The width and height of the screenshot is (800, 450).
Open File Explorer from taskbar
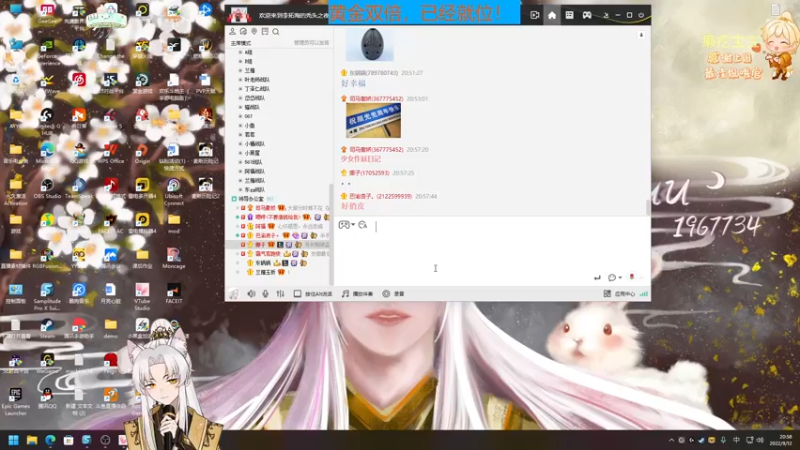pyautogui.click(x=32, y=440)
